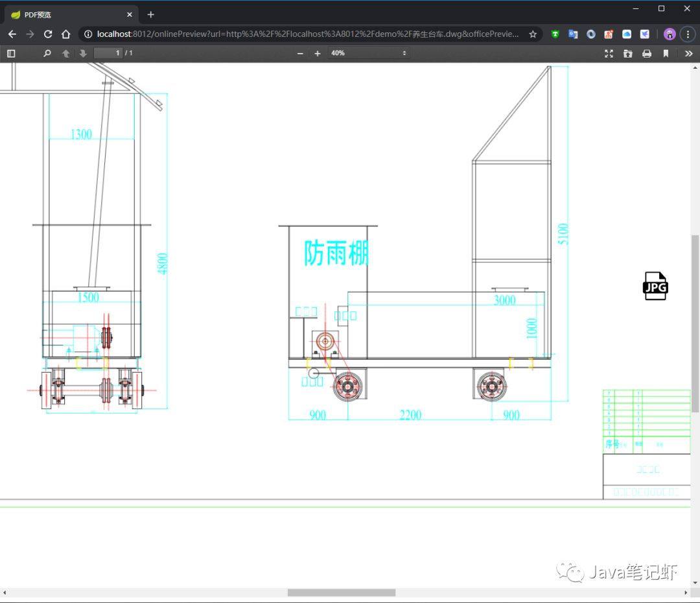Expand the PDF toolbar tools chevron

[688, 54]
